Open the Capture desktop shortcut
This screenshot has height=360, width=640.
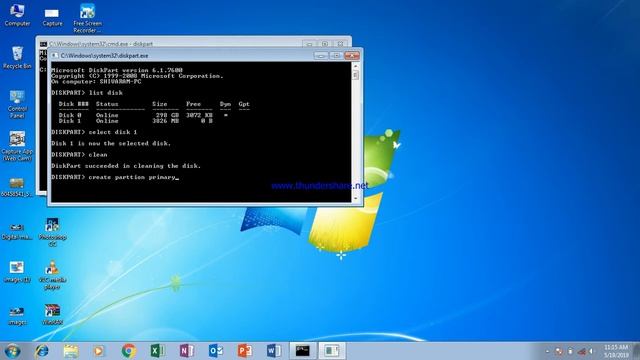[52, 16]
